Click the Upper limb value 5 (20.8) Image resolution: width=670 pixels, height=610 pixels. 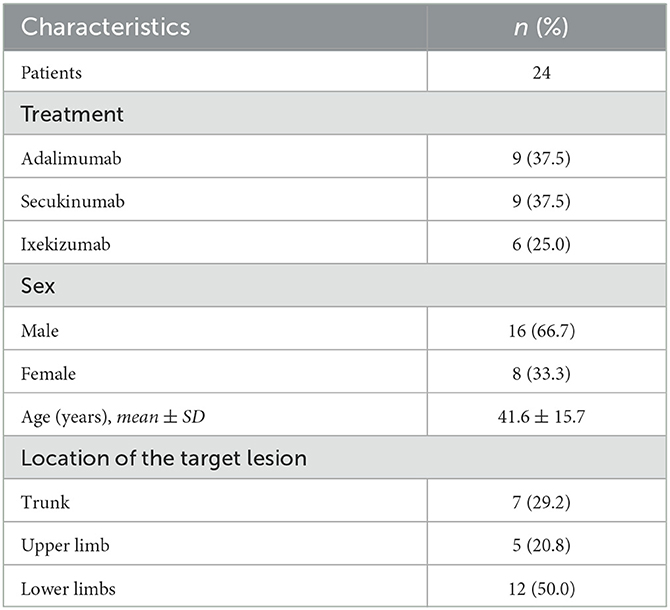541,545
